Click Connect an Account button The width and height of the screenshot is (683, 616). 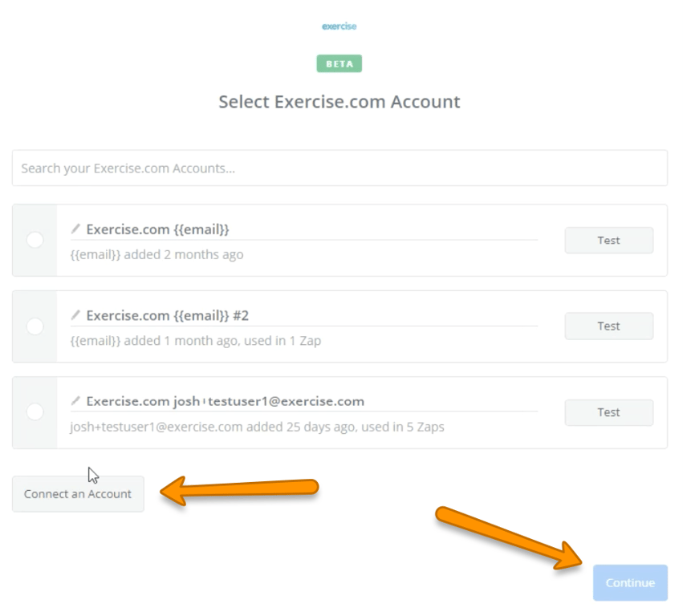(x=78, y=494)
